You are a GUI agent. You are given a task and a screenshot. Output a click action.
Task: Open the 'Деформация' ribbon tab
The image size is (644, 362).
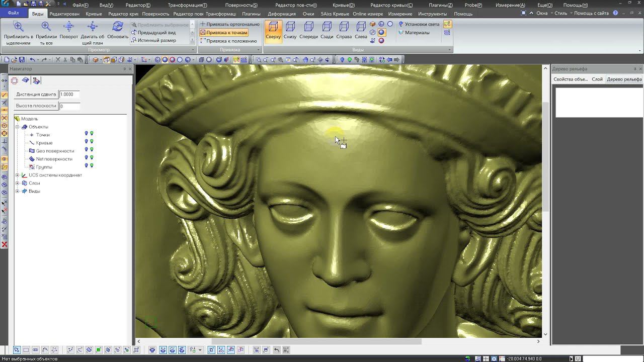click(x=282, y=14)
